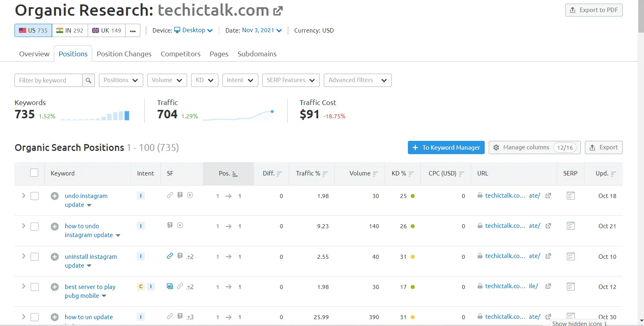
Task: Open techictalk.com external link icon in title
Action: (278, 11)
